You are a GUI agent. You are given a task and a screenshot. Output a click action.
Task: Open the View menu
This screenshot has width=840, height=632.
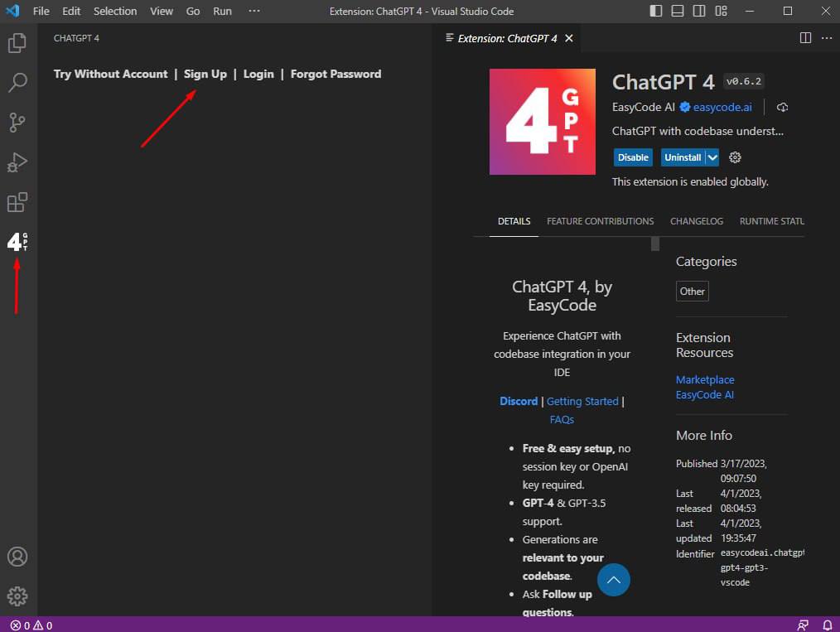(x=162, y=12)
